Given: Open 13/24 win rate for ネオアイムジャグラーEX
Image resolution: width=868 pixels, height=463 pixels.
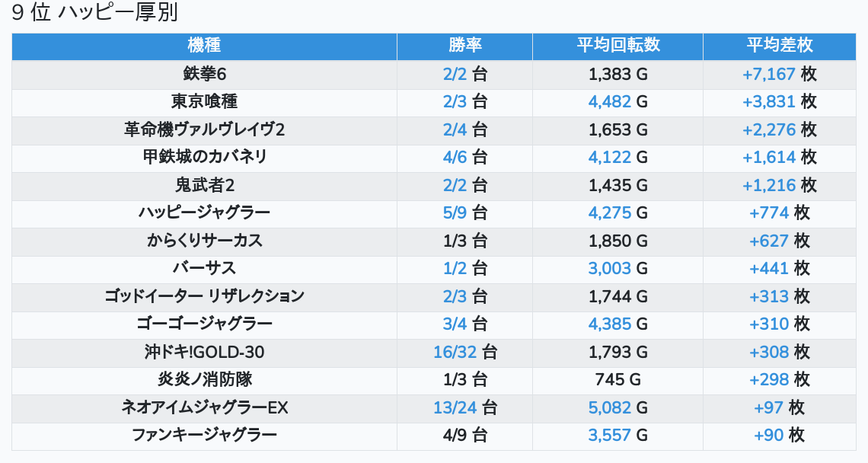Looking at the screenshot, I should [455, 407].
